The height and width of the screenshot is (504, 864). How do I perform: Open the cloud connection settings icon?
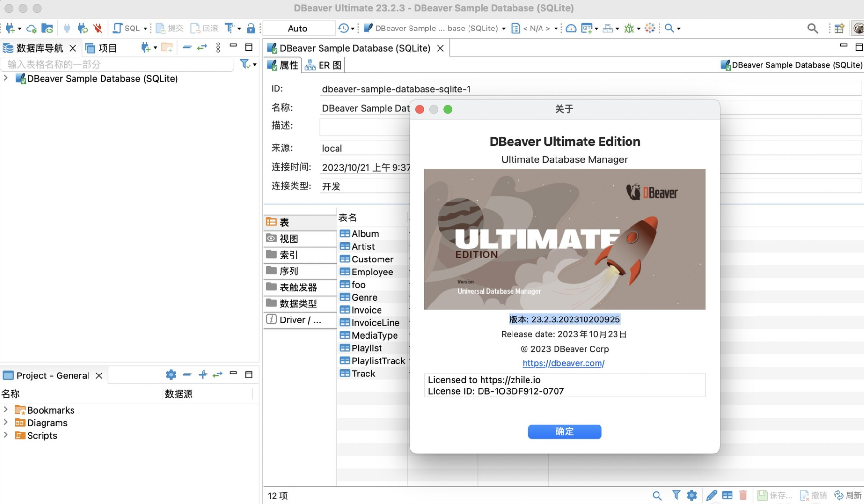pos(31,28)
